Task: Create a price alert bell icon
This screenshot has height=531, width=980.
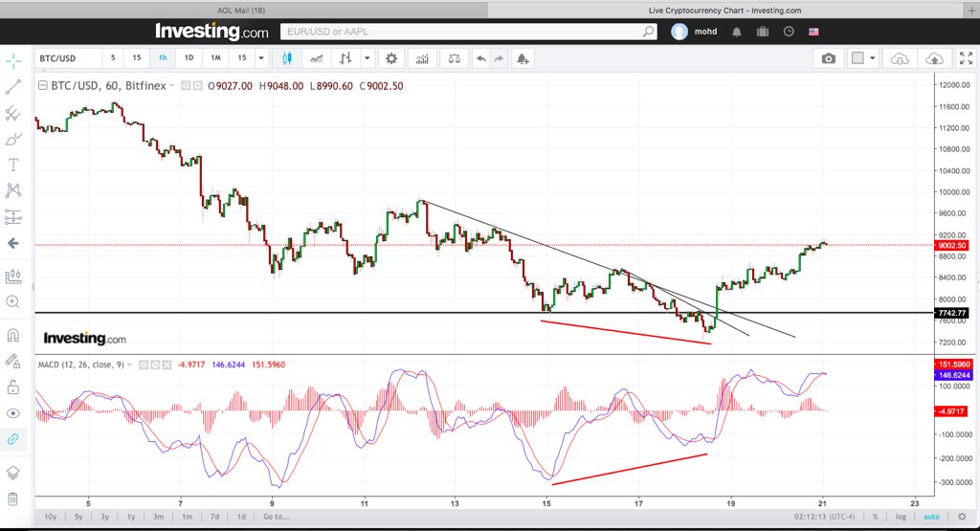Action: [523, 58]
